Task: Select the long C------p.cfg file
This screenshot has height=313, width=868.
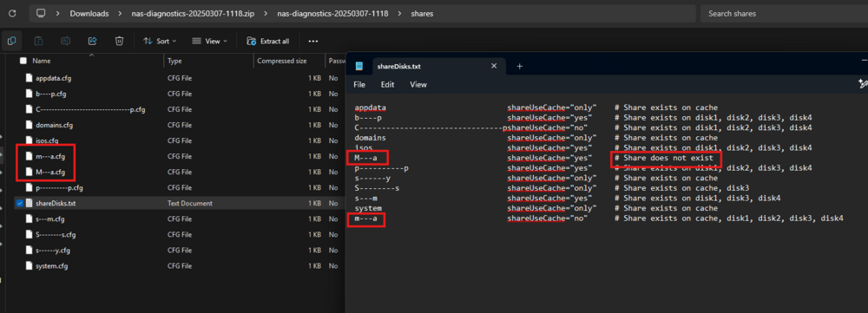Action: pyautogui.click(x=90, y=109)
